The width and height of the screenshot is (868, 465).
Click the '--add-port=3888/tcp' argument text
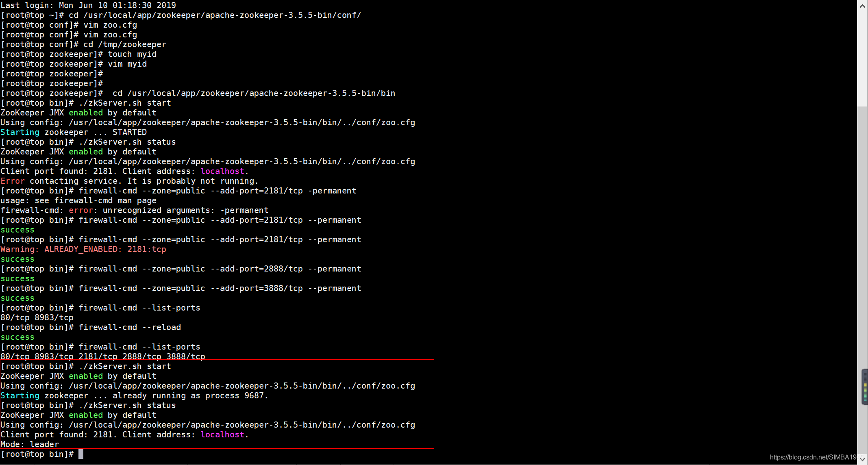[257, 288]
